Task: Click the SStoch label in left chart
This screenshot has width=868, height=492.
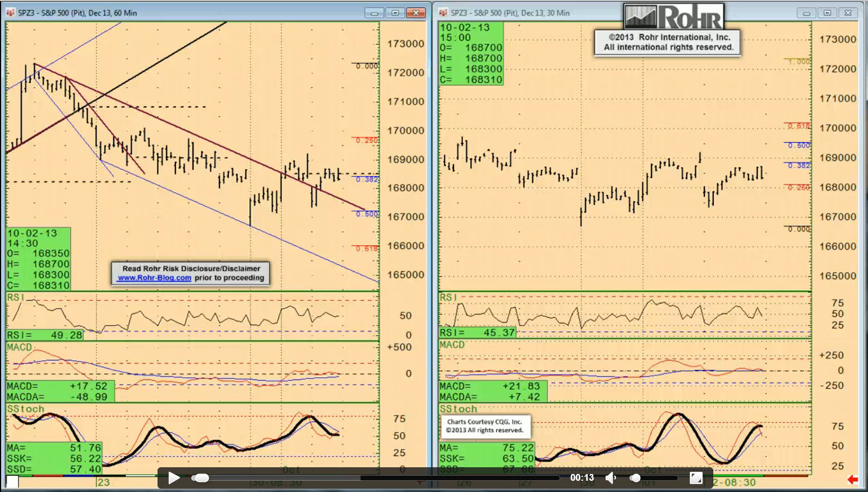Action: 25,409
